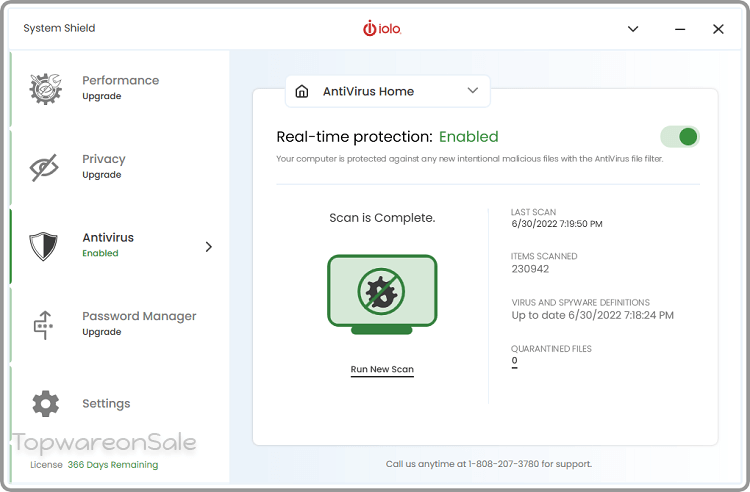Click 'Up to date 6/30/2022 7:18:24 PM' text

point(593,316)
